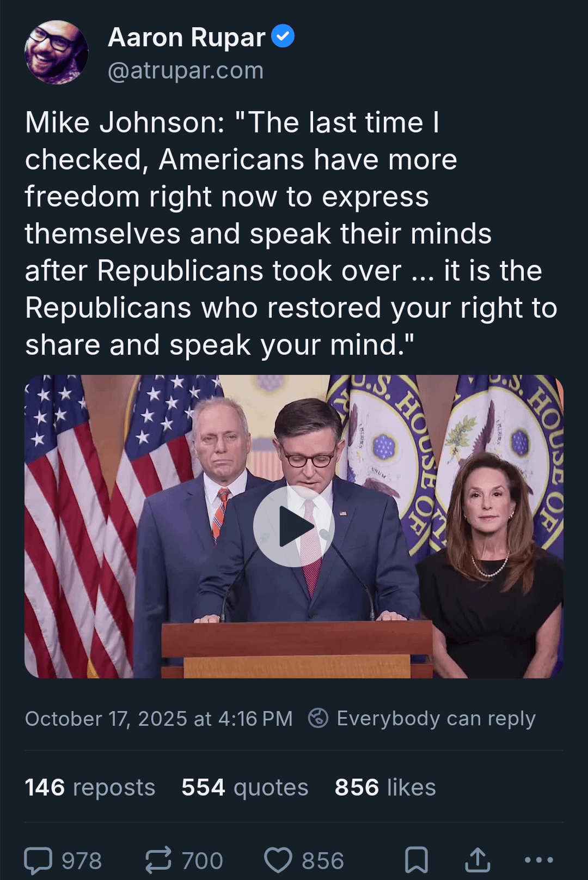588x880 pixels.
Task: Click the globe reply-settings icon
Action: coord(318,718)
